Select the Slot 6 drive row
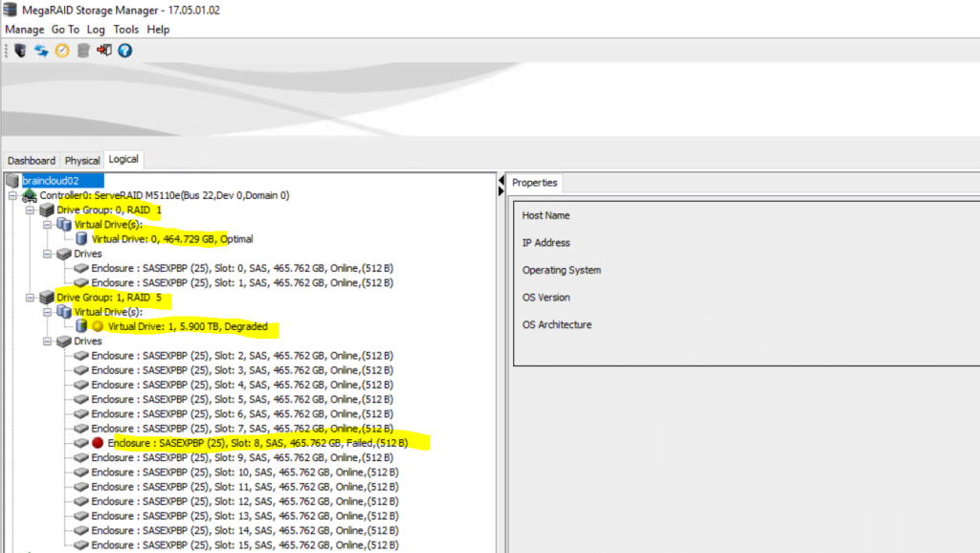Screen dimensions: 980x553 click(242, 413)
